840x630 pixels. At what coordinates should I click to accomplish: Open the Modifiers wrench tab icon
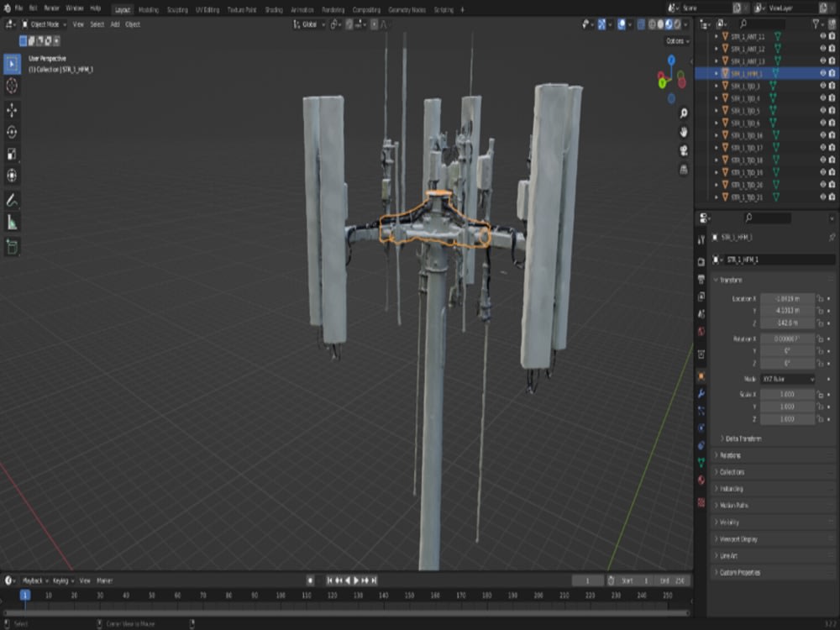(701, 394)
